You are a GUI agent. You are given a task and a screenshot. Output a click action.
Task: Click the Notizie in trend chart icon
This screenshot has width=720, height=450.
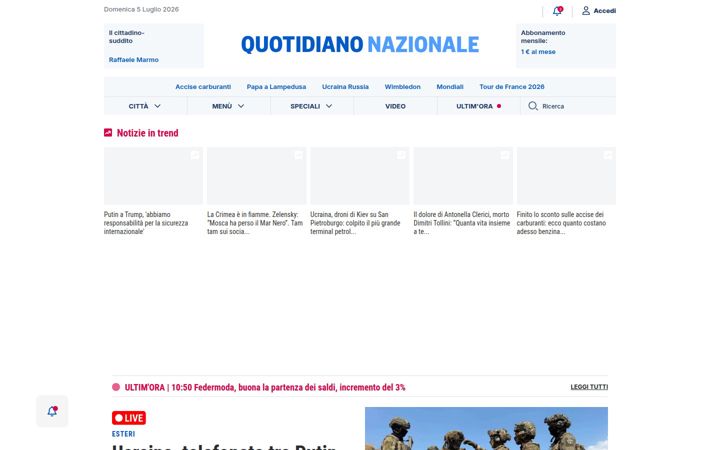[108, 133]
